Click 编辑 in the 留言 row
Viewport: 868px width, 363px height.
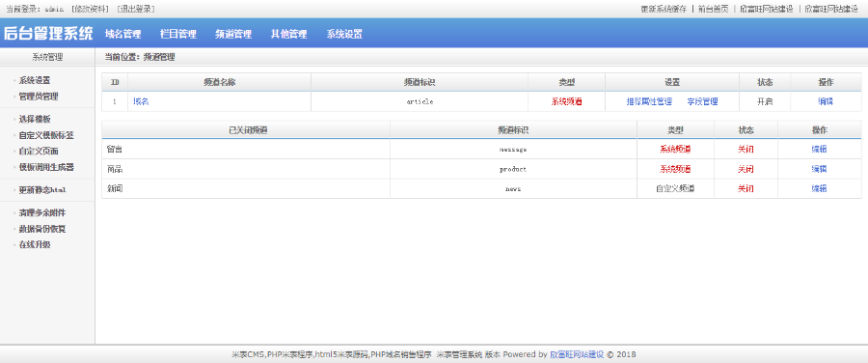click(x=819, y=149)
